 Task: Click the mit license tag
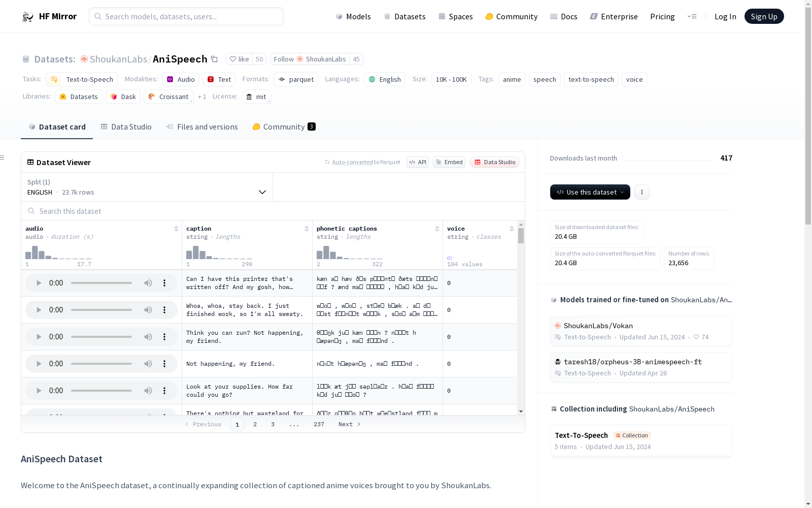click(256, 97)
